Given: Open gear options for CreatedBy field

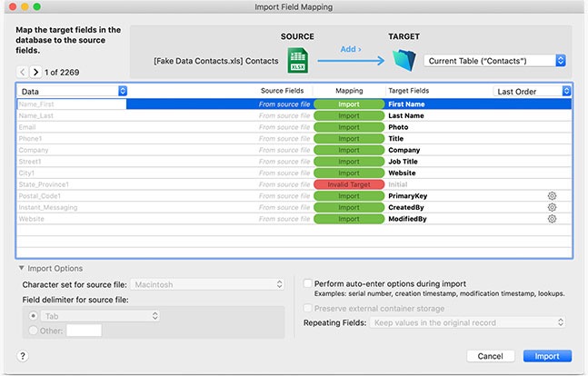Looking at the screenshot, I should [x=551, y=207].
